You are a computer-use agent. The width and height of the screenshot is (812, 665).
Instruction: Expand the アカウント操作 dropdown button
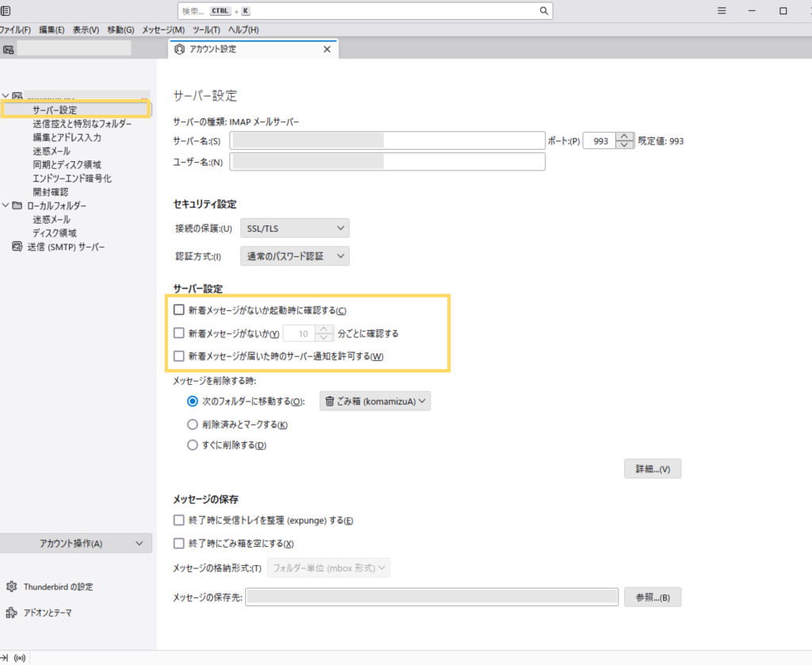click(x=75, y=544)
